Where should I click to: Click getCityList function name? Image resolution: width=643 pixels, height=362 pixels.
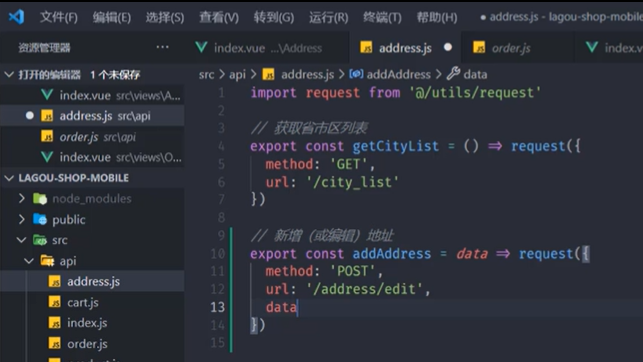click(x=395, y=146)
